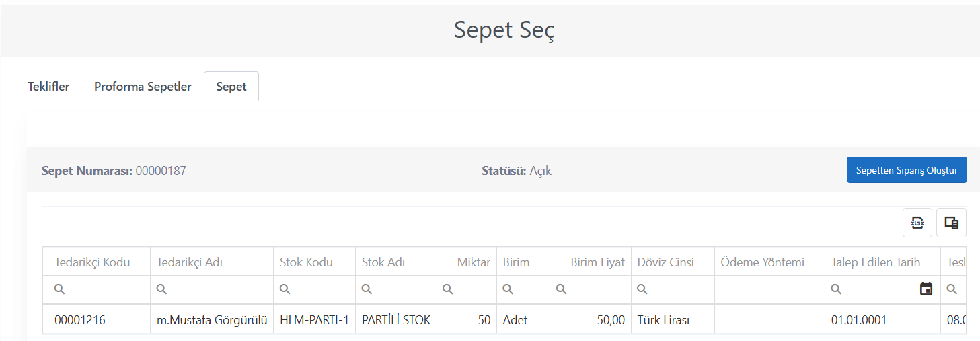Click the HLM-PARTI-1 stock code cell
980x341 pixels.
pos(315,320)
